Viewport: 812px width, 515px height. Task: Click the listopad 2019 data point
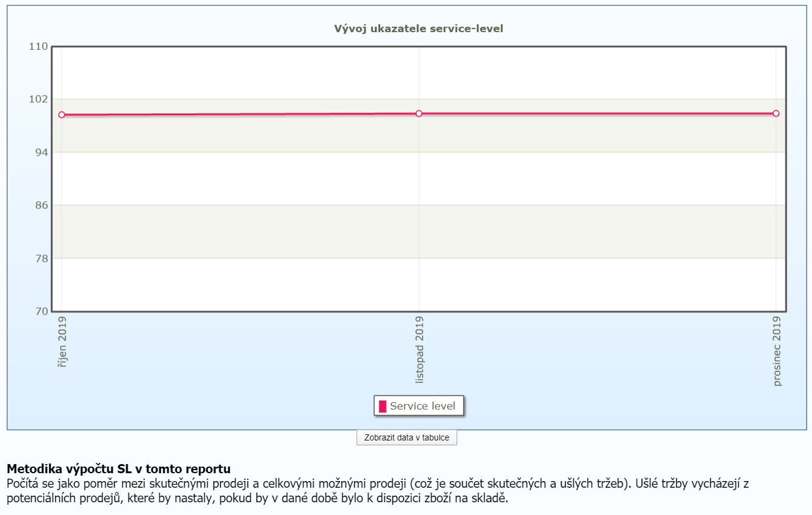pyautogui.click(x=419, y=113)
